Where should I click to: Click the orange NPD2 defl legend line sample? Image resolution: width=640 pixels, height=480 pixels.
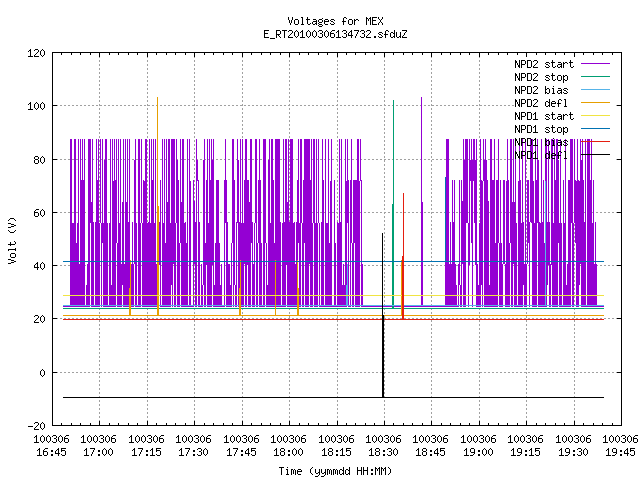click(x=595, y=102)
